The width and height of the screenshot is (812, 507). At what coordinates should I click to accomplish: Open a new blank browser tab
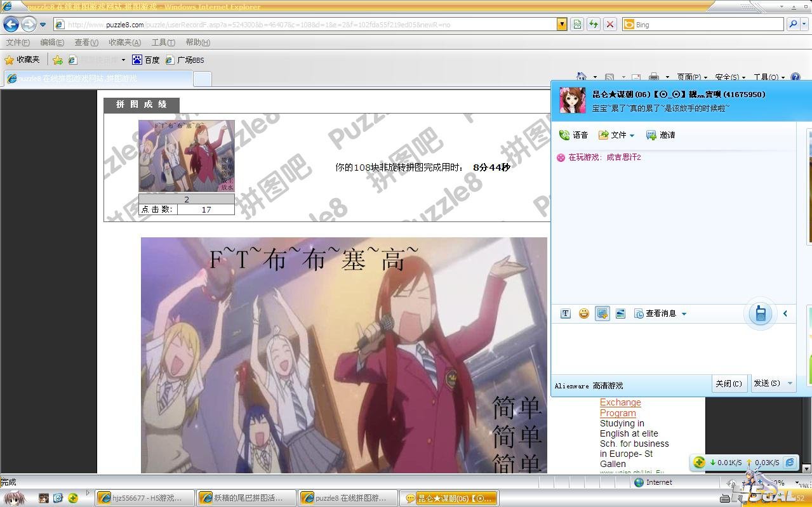click(x=202, y=79)
